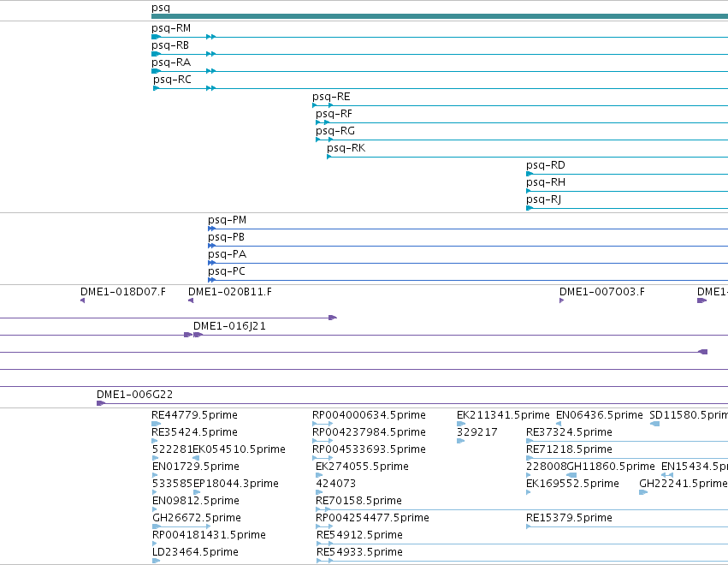Select transcript psq-RJ label
728x565 pixels.
(x=544, y=199)
